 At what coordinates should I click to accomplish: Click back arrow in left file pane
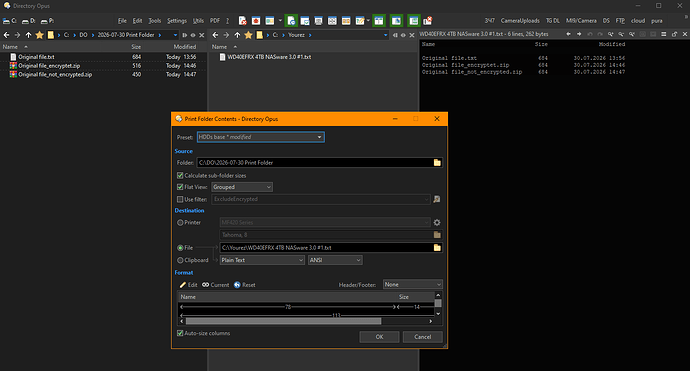pyautogui.click(x=6, y=35)
